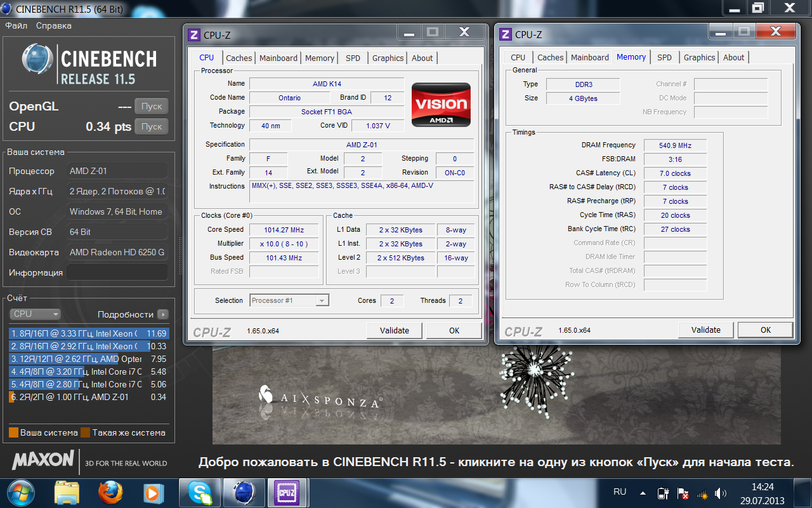
Task: Open the Файл menu in Cinebench
Action: tap(16, 26)
